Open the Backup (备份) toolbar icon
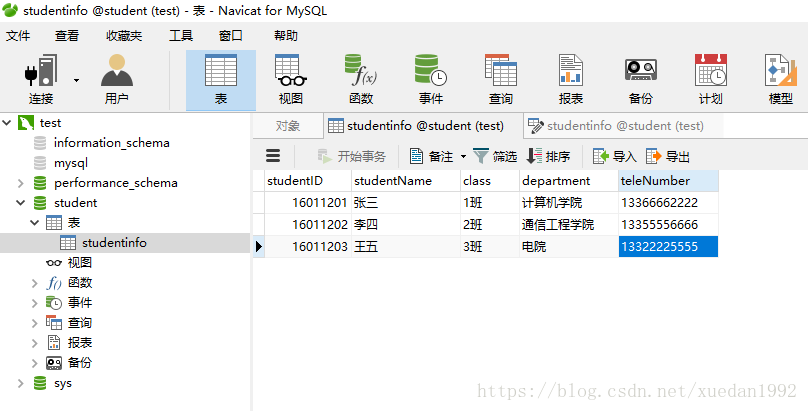This screenshot has height=411, width=808. tap(641, 80)
